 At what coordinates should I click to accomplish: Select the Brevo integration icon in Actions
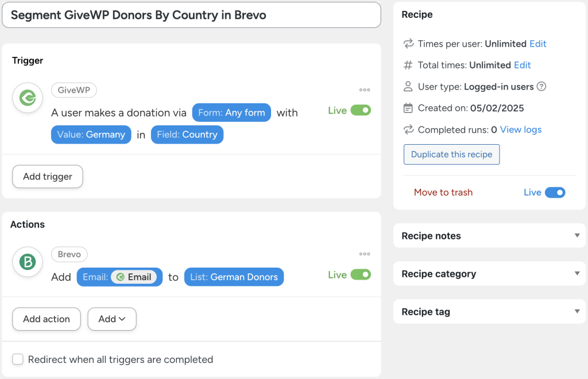(27, 262)
